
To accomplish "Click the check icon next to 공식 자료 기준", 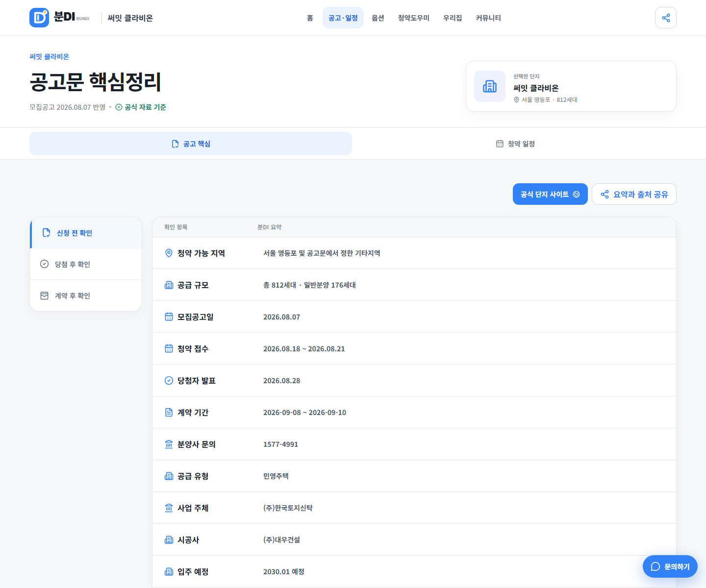I will pyautogui.click(x=119, y=107).
